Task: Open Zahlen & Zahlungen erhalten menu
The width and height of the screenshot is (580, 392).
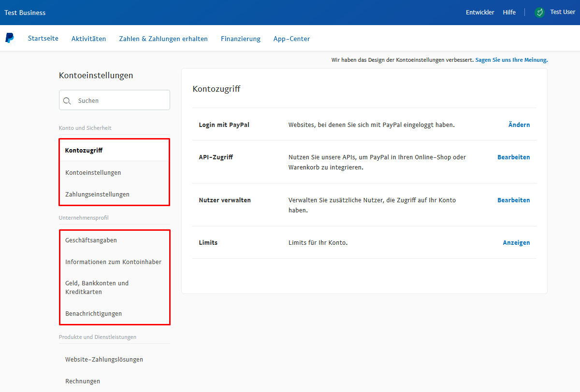Action: pyautogui.click(x=163, y=39)
